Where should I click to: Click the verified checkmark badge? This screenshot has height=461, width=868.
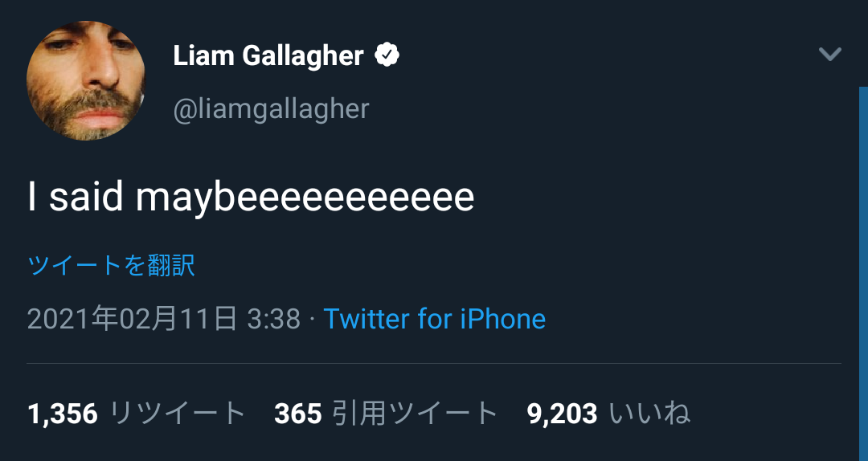(387, 55)
